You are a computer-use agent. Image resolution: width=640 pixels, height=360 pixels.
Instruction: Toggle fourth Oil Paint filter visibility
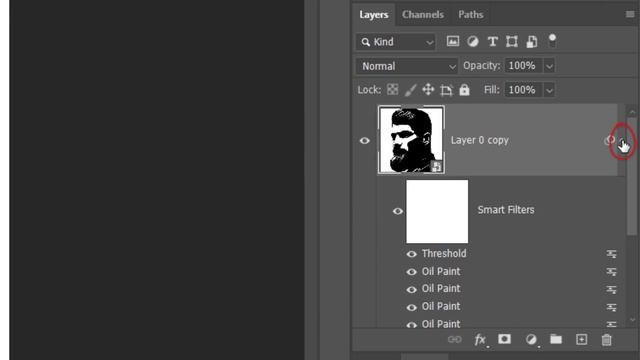point(411,325)
